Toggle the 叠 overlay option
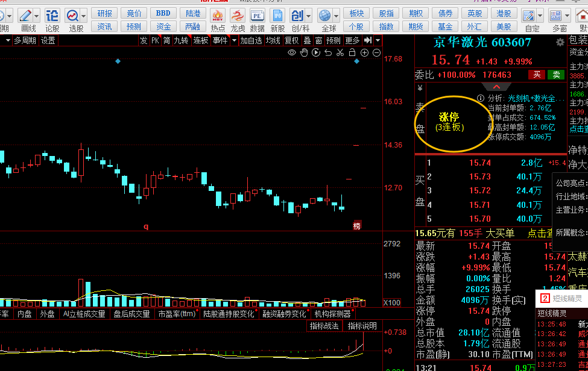588x371 pixels. [307, 40]
